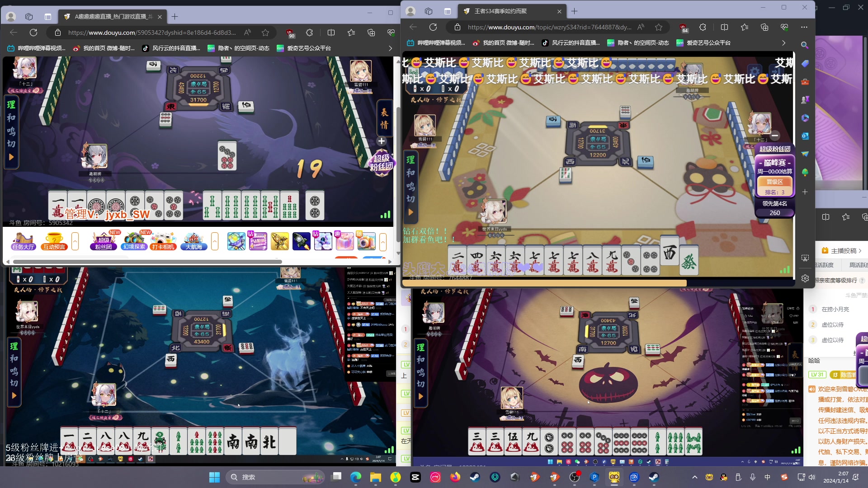Launch Steam from the taskbar
This screenshot has height=488, width=868.
pos(475,477)
